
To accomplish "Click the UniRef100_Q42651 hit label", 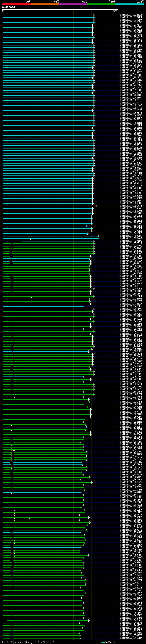I will click(x=131, y=85).
